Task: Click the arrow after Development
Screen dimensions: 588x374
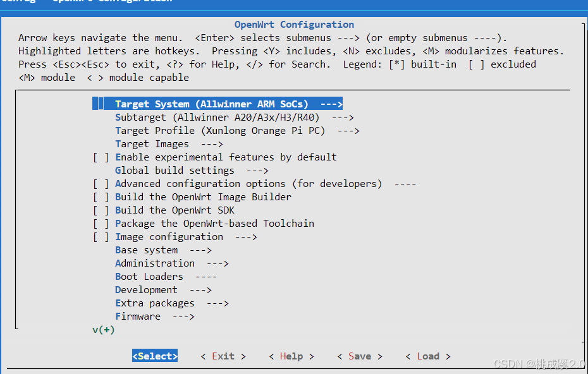Action: pyautogui.click(x=200, y=291)
